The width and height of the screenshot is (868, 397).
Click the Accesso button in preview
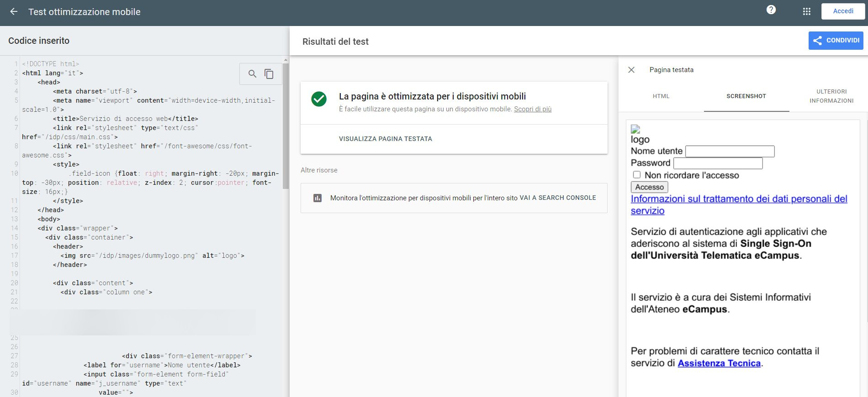click(649, 187)
